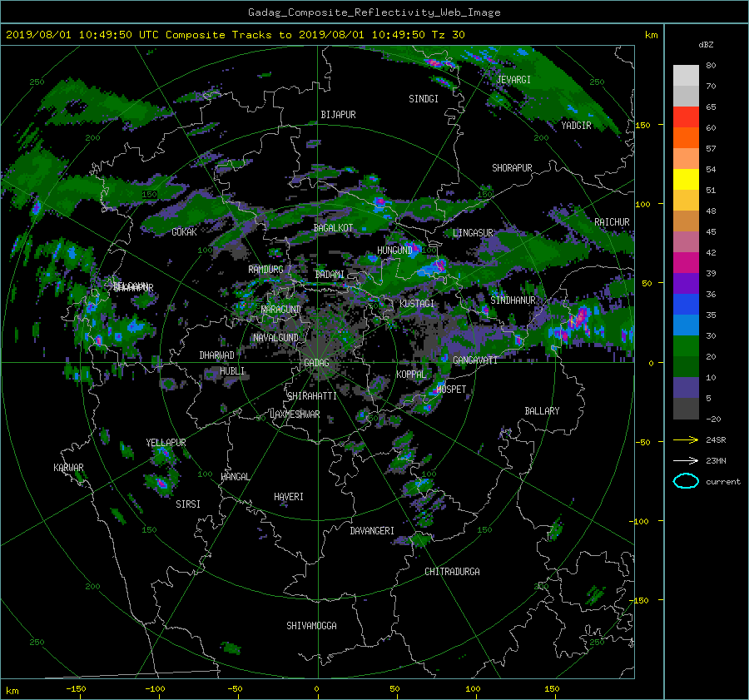Screen dimensions: 749x700
Task: Click the BADAMI city label
Action: [330, 275]
